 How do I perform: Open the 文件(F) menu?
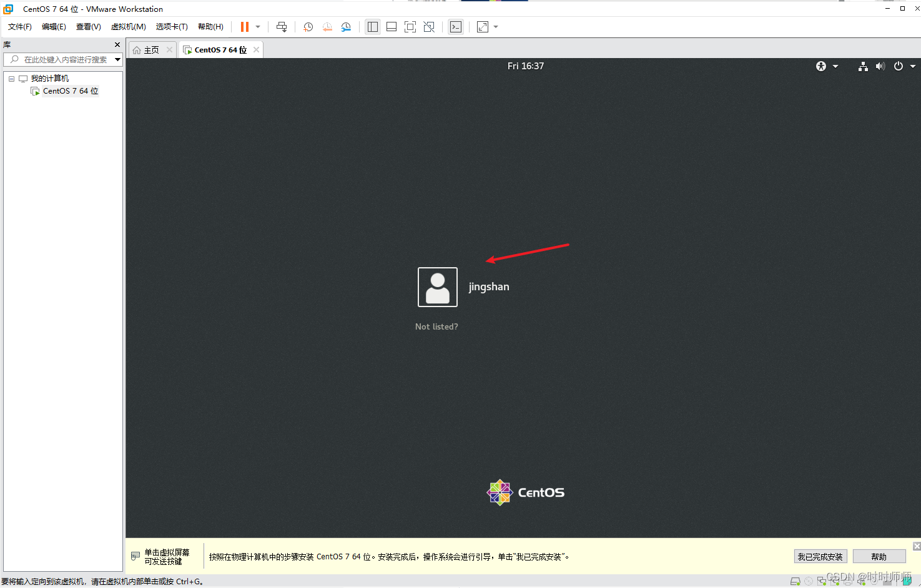20,27
